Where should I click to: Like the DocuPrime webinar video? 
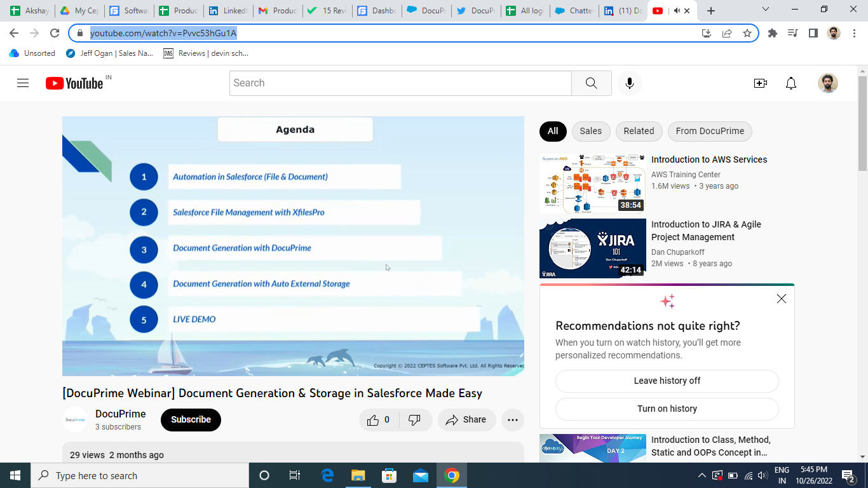pos(379,420)
